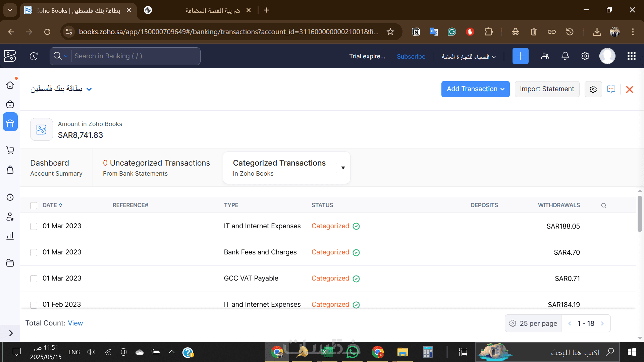The width and height of the screenshot is (644, 362).
Task: Open the bank account name dropdown
Action: click(x=89, y=89)
